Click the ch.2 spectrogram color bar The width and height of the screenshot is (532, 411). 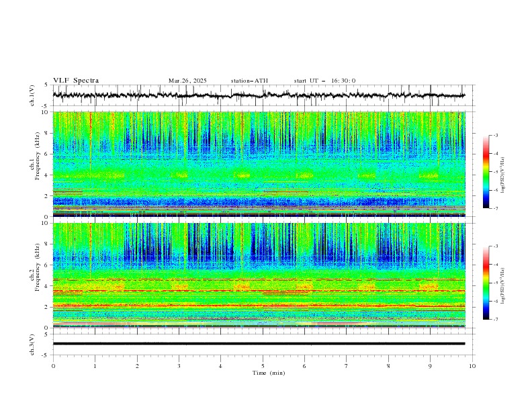coord(486,283)
